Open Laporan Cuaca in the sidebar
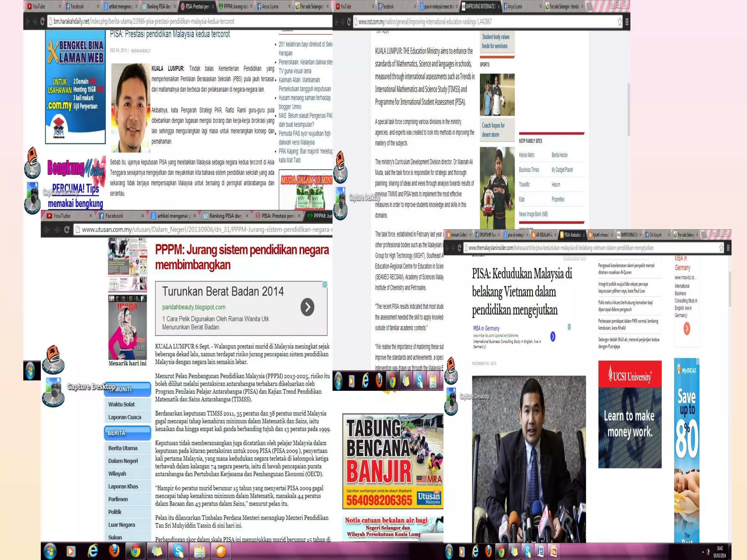The height and width of the screenshot is (560, 747). pos(124,417)
